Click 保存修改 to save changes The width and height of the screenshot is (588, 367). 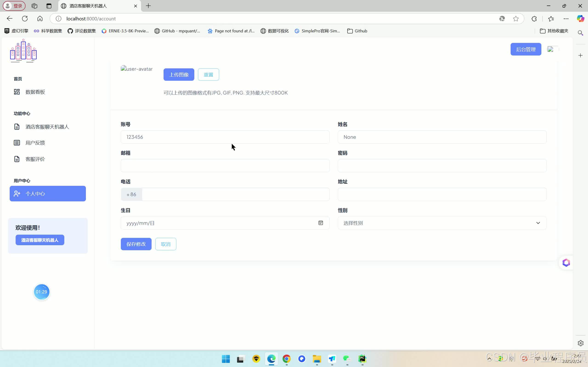pos(136,244)
